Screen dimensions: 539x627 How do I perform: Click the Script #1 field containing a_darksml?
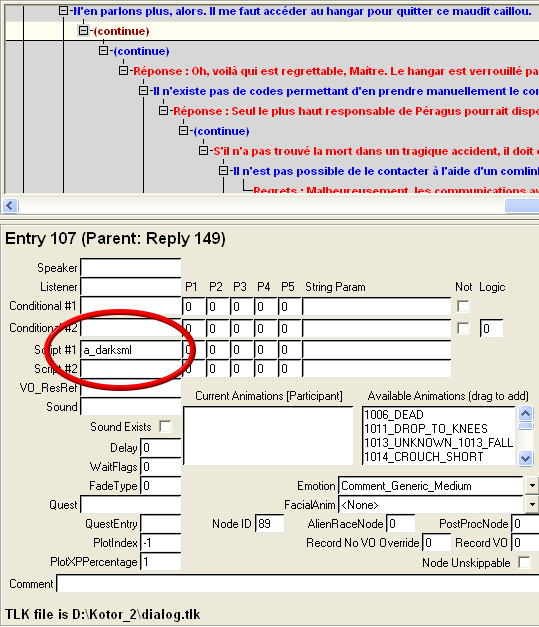coord(131,350)
